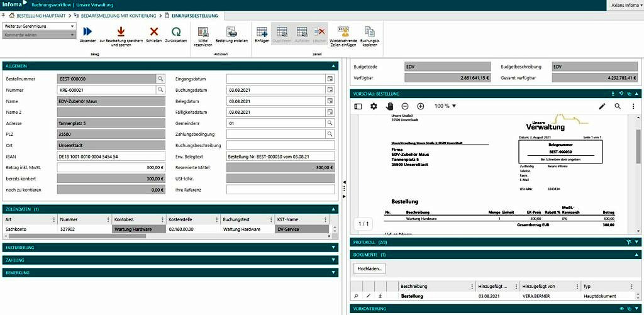Select pan hand tool in preview

tap(389, 106)
